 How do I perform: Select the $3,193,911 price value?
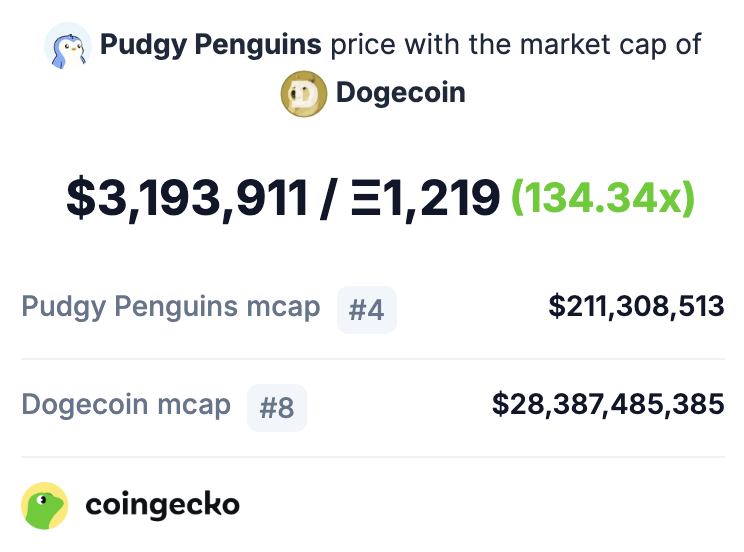tap(187, 199)
